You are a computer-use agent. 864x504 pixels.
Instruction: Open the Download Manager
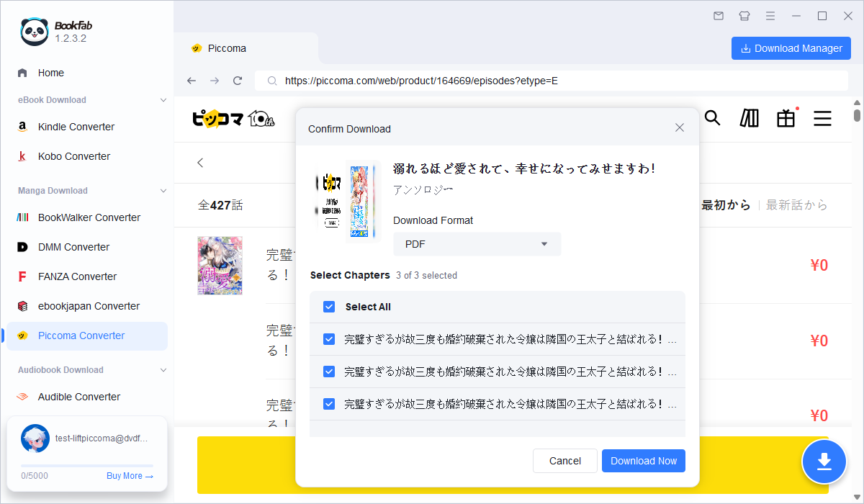click(791, 48)
